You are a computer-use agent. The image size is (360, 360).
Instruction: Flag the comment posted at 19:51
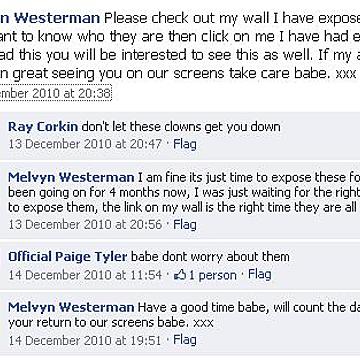coord(185,340)
